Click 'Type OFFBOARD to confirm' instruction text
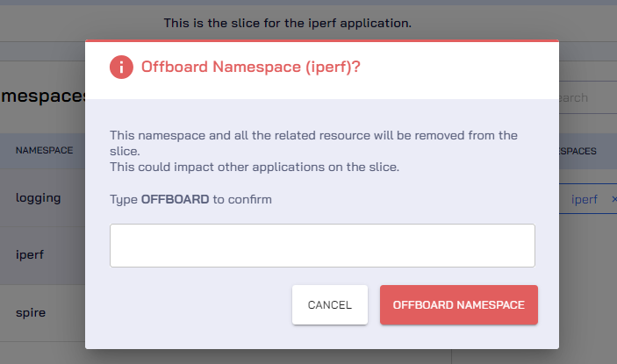This screenshot has height=364, width=617. [190, 199]
